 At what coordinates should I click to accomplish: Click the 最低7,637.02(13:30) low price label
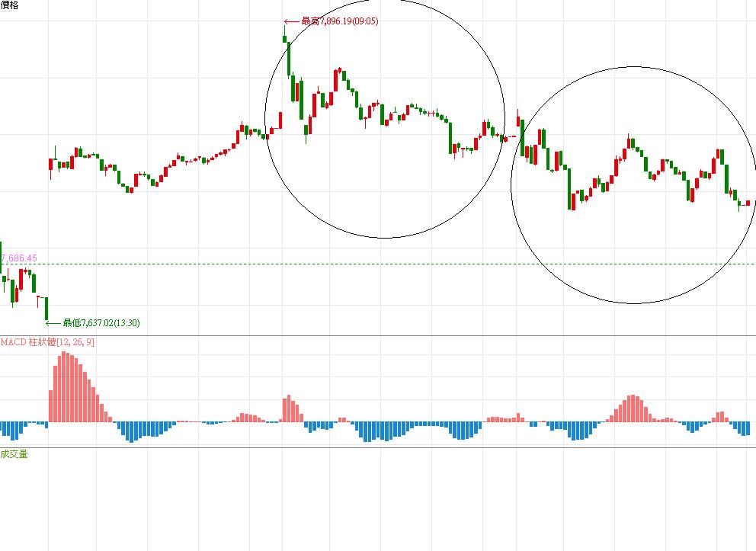101,322
